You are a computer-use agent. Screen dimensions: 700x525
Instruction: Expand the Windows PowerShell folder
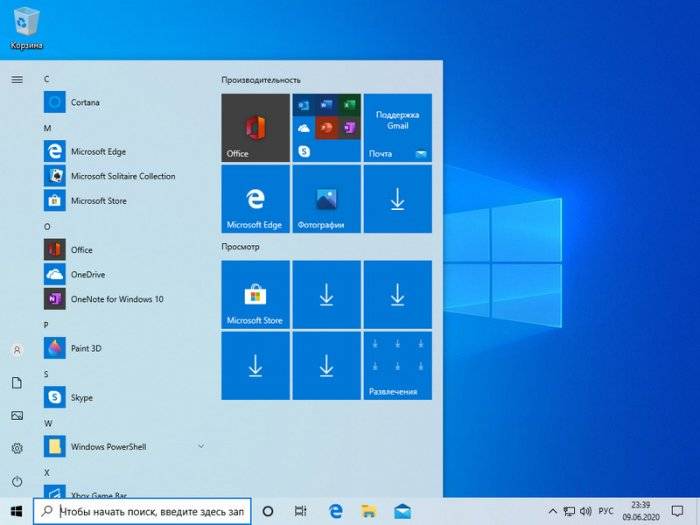point(201,446)
